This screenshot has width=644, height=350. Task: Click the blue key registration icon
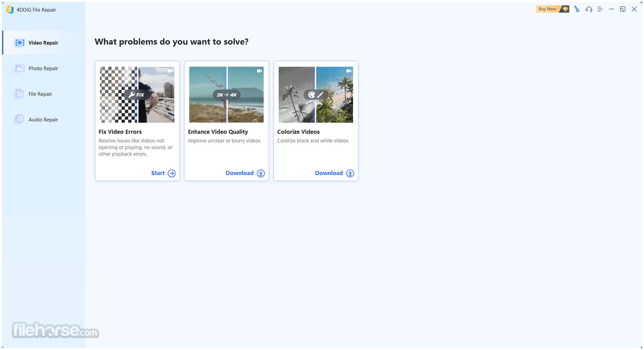pyautogui.click(x=576, y=9)
